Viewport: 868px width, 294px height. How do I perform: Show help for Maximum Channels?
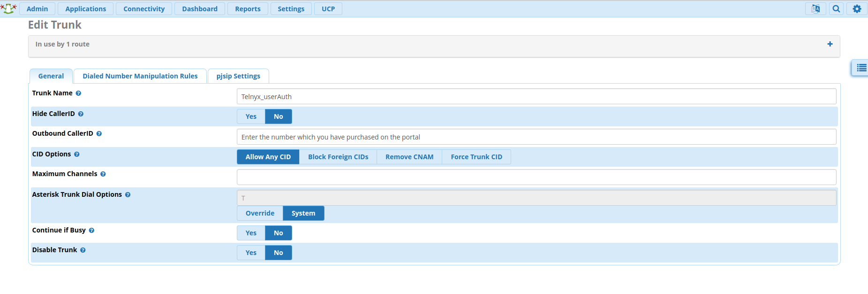103,174
